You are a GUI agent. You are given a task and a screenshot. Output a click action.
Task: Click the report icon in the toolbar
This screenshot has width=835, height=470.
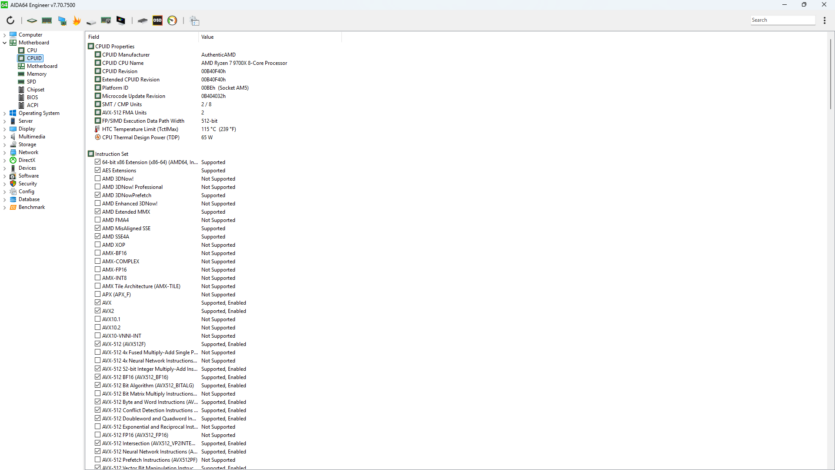(195, 20)
